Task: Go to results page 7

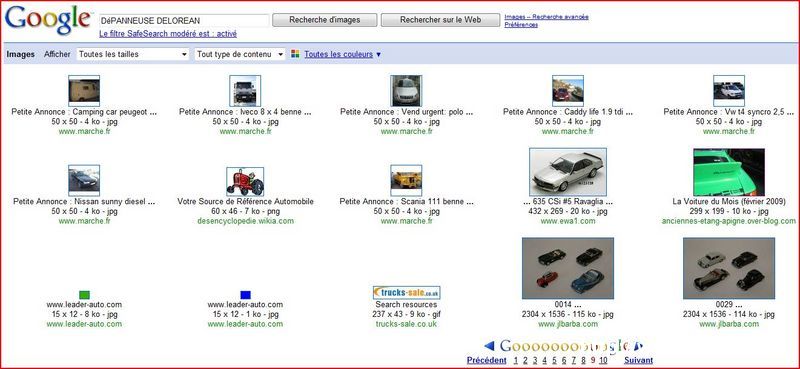Action: coord(573,360)
